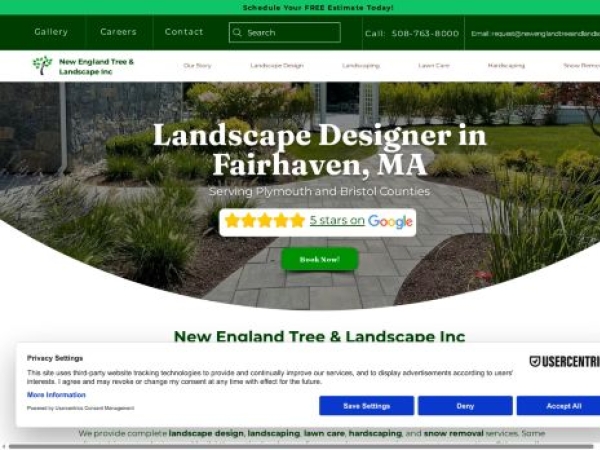Click Powered by Usercentrics Consent Management text

click(x=80, y=408)
